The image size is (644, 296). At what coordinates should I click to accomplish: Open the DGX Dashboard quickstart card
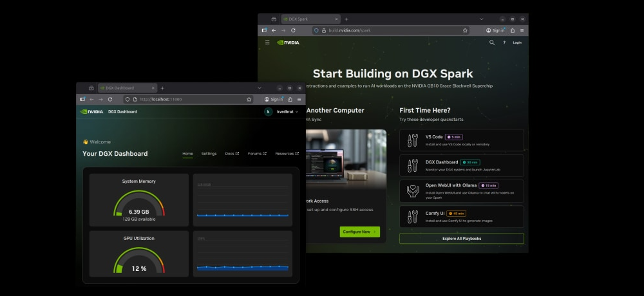pos(462,165)
